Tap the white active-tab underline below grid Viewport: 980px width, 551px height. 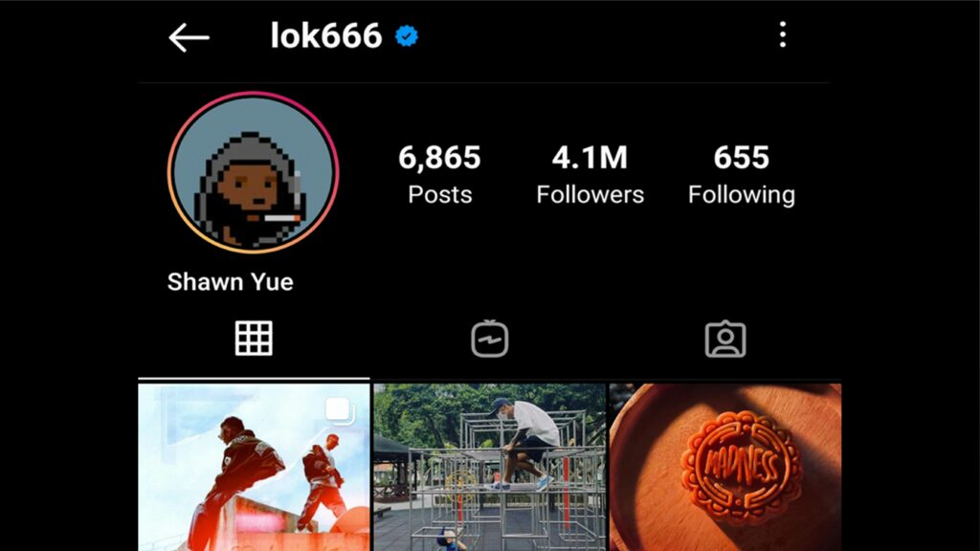(x=254, y=379)
